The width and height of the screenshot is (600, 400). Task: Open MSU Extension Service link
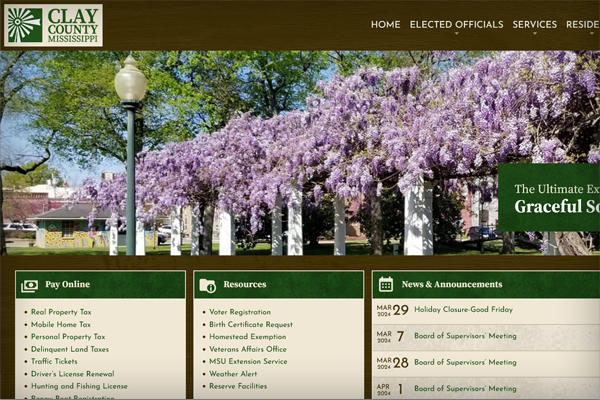(x=248, y=361)
